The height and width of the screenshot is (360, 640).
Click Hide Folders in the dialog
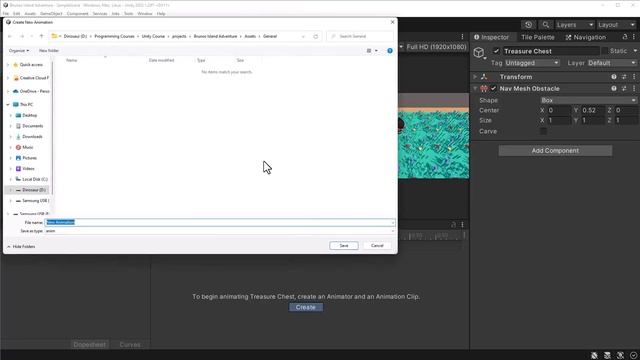click(21, 247)
